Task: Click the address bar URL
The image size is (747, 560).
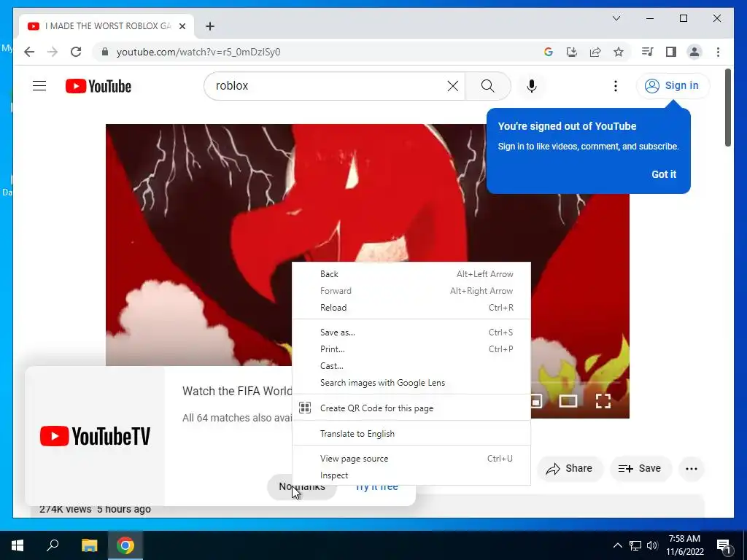Action: tap(198, 52)
